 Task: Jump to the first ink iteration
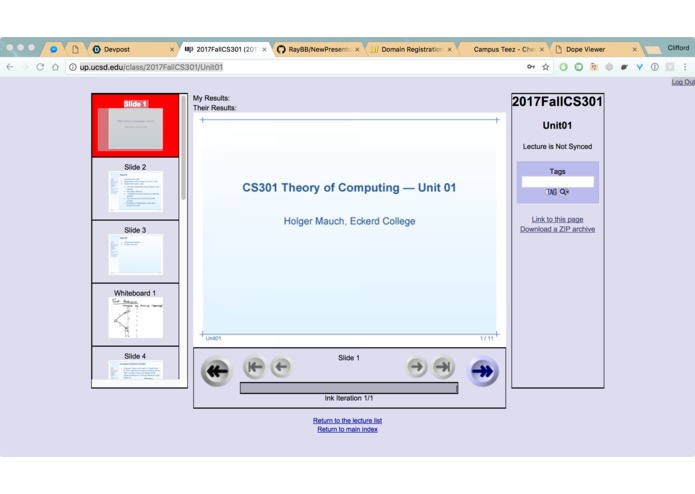click(254, 366)
